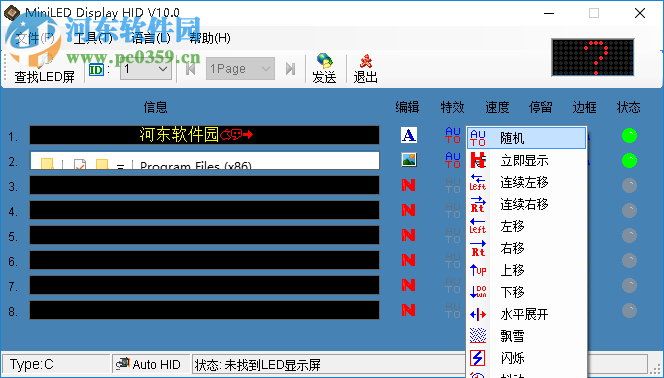The height and width of the screenshot is (378, 664).
Task: Click the 编辑 column header
Action: [407, 107]
